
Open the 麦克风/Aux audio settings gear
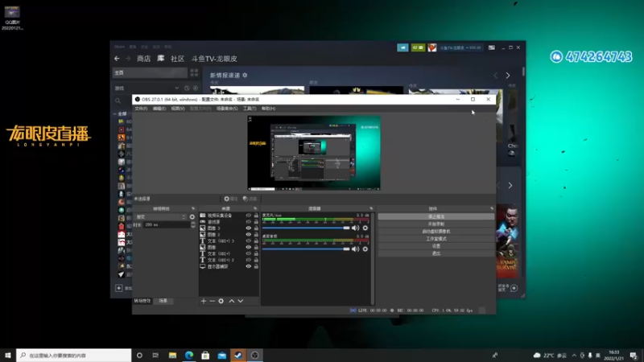pos(365,228)
